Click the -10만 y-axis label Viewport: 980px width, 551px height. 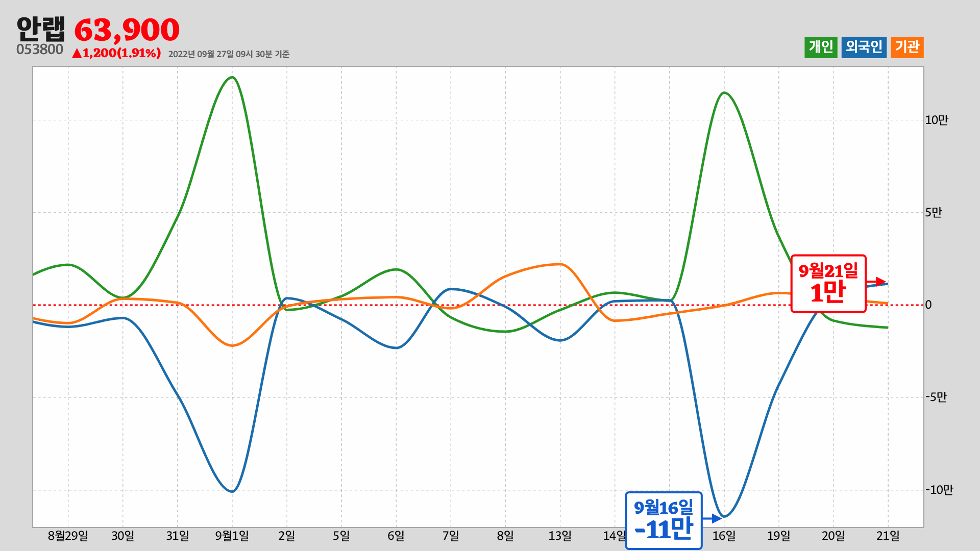coord(939,490)
